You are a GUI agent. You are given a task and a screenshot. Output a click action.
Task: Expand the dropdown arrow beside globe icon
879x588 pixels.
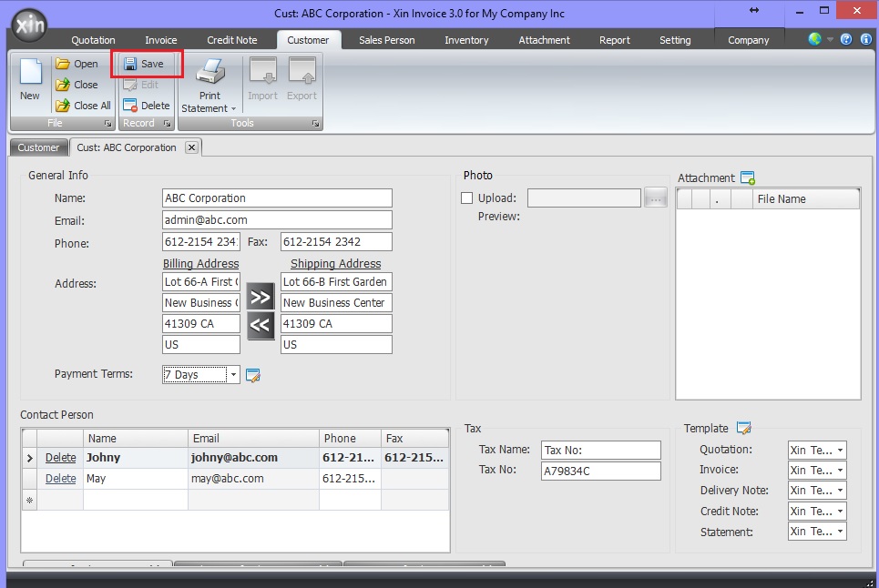[x=830, y=39]
